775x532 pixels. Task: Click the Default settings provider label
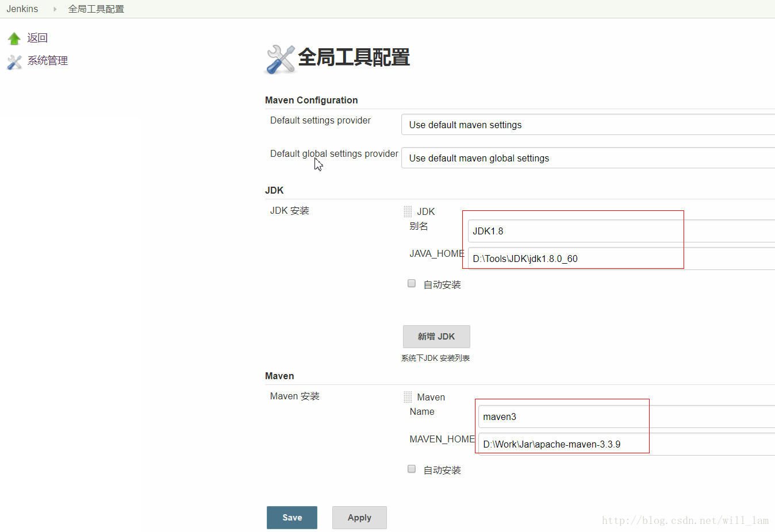click(x=320, y=120)
